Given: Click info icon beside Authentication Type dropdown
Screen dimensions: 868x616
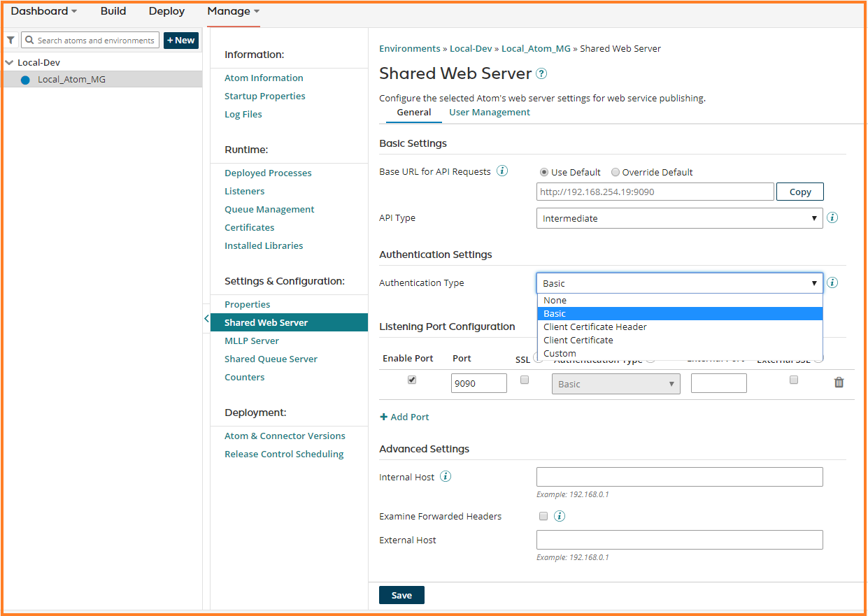Looking at the screenshot, I should pyautogui.click(x=832, y=283).
